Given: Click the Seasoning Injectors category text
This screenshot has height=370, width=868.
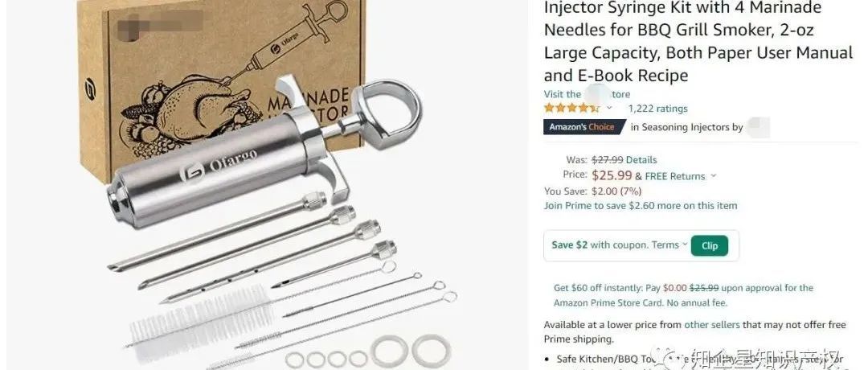Looking at the screenshot, I should pyautogui.click(x=686, y=127).
